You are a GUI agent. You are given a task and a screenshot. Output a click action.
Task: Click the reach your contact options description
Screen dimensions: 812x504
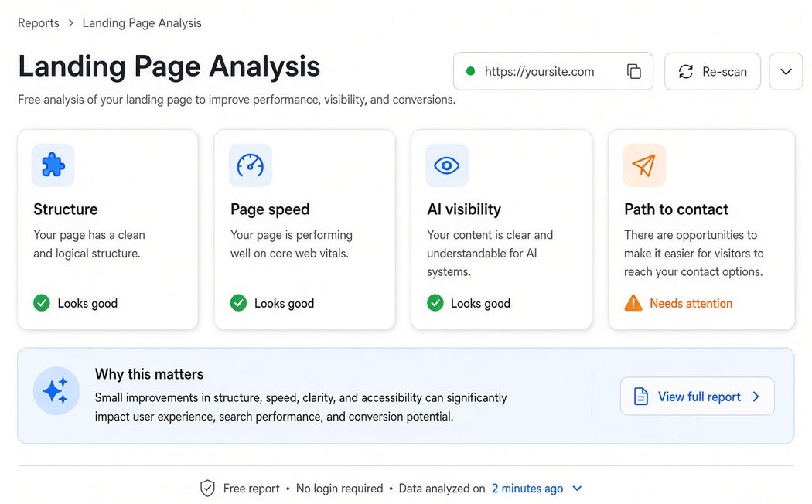pos(694,253)
